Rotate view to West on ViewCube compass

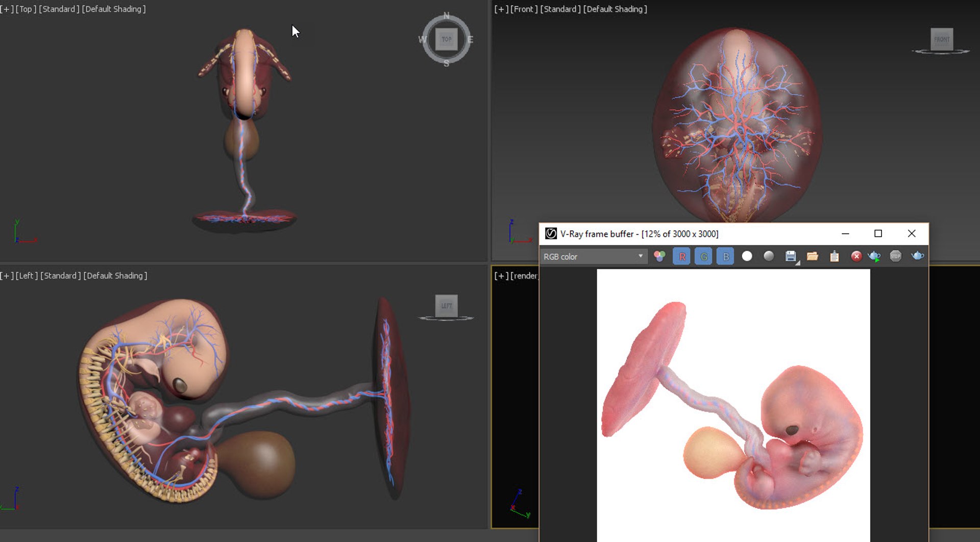tap(423, 39)
